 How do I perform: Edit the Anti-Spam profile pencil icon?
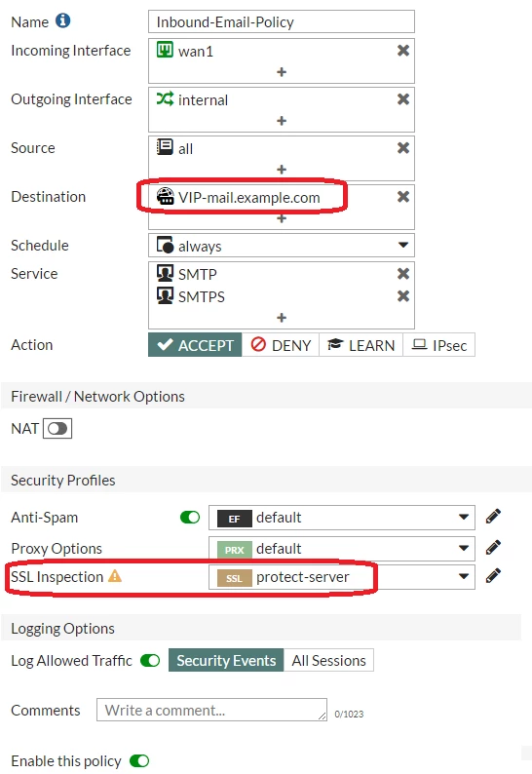tap(493, 517)
